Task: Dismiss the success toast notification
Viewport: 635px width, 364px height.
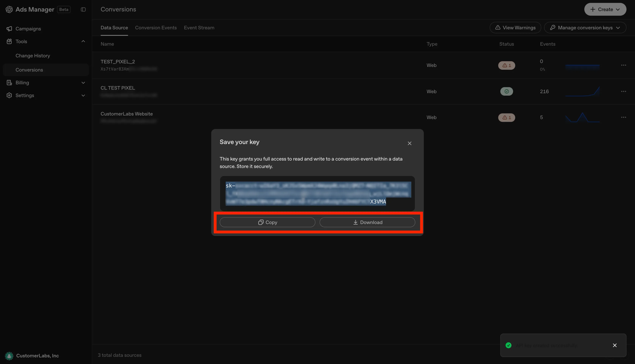Action: tap(615, 345)
